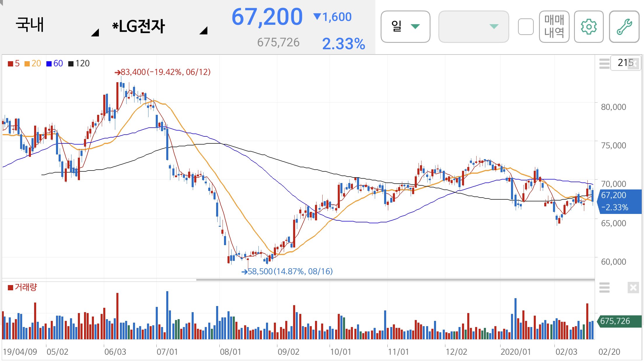
Task: Click the low marker 58,500 label
Action: [287, 271]
